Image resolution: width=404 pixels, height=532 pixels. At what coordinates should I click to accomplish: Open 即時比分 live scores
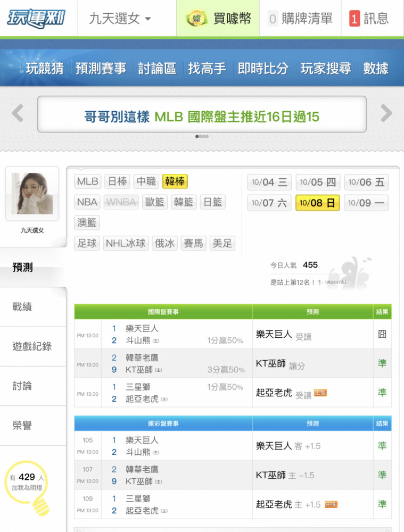[x=263, y=68]
